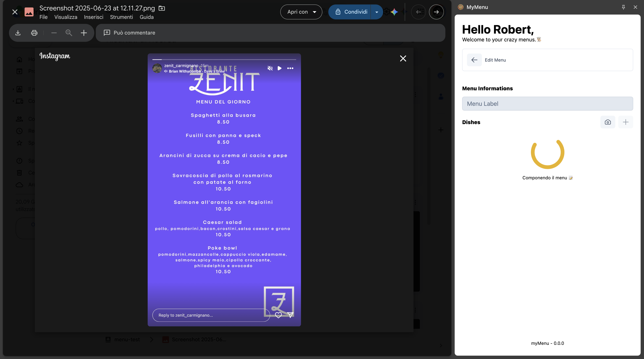This screenshot has width=644, height=359.
Task: Click the zenit_carmignano profile avatar
Action: pos(157,68)
